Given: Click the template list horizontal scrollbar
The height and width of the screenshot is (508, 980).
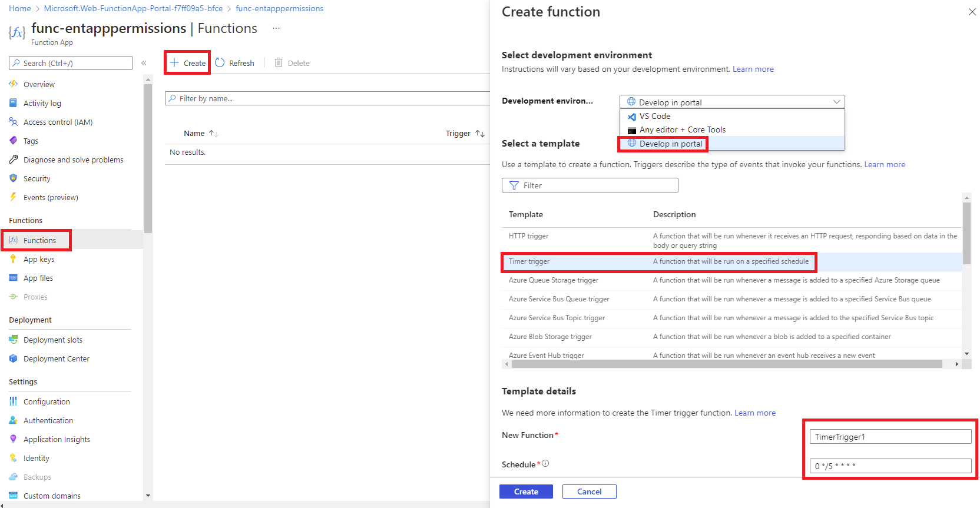Looking at the screenshot, I should click(727, 364).
